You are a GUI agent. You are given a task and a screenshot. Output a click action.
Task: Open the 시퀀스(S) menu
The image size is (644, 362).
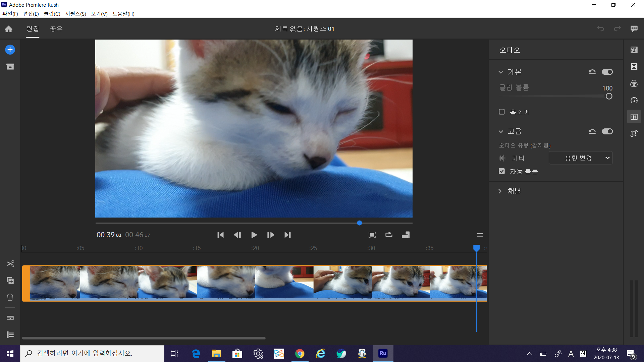pos(75,14)
